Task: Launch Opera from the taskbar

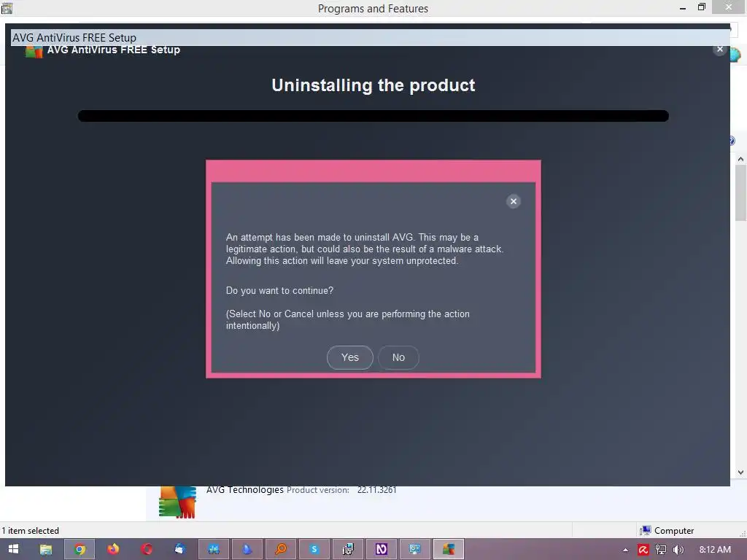Action: [x=146, y=549]
